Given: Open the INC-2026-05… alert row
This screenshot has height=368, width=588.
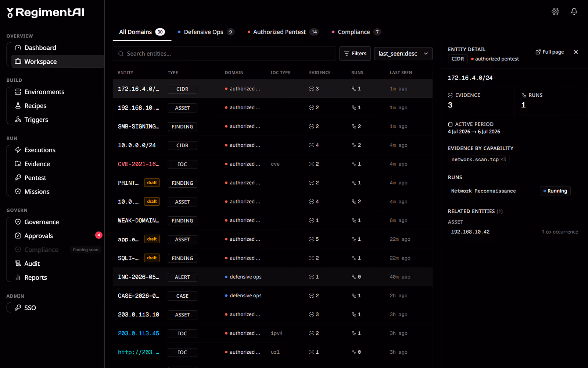Looking at the screenshot, I should coord(273,277).
